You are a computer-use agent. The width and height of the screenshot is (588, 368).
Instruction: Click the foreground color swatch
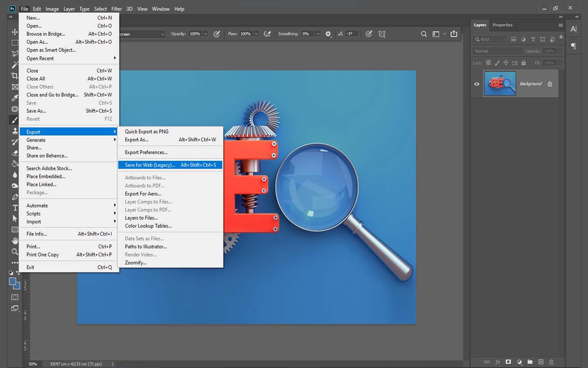click(12, 281)
